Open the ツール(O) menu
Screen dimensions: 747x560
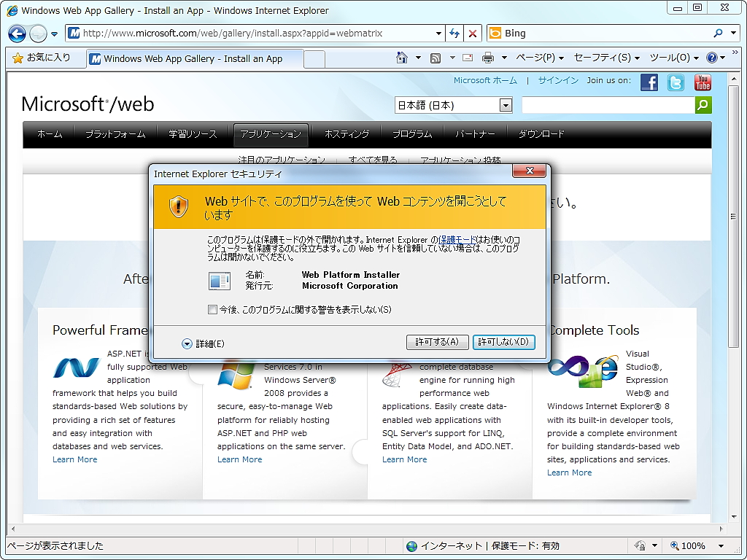673,58
